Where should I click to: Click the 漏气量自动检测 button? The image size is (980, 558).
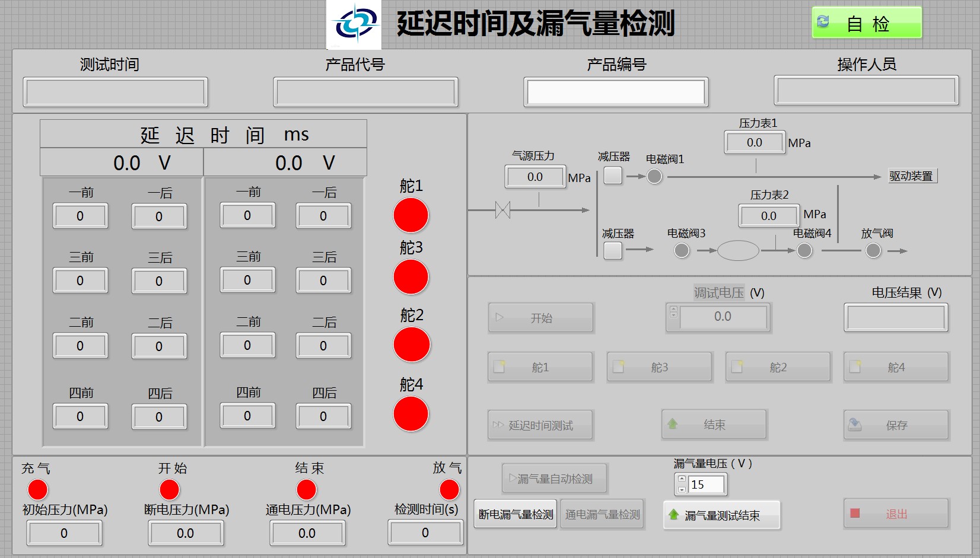555,479
